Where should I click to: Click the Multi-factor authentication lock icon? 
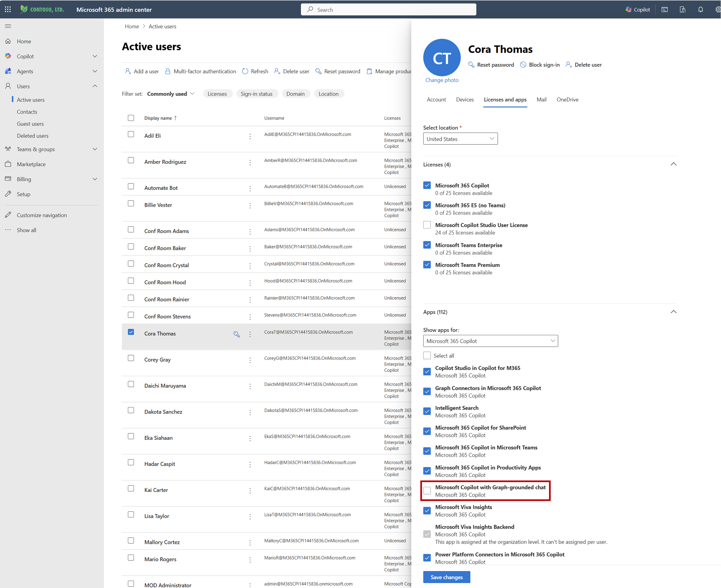(x=168, y=71)
